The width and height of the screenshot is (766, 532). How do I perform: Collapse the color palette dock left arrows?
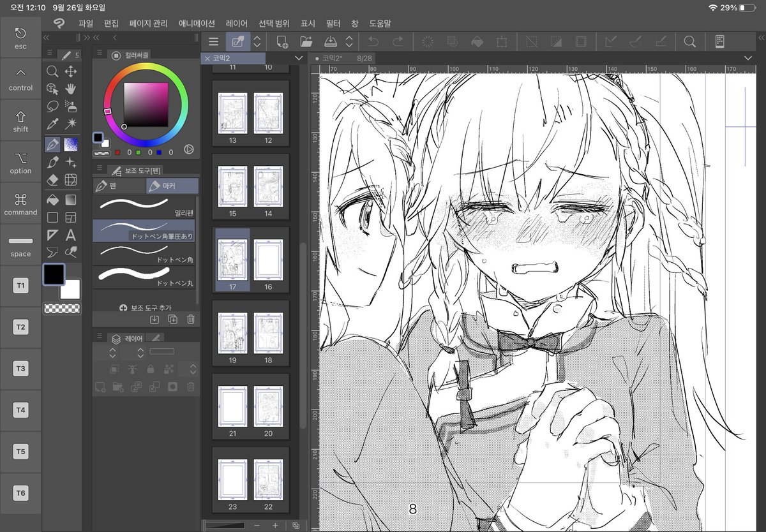point(98,38)
